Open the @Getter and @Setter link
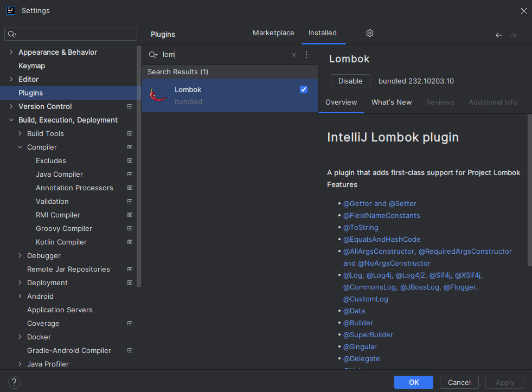The height and width of the screenshot is (392, 532). click(380, 204)
